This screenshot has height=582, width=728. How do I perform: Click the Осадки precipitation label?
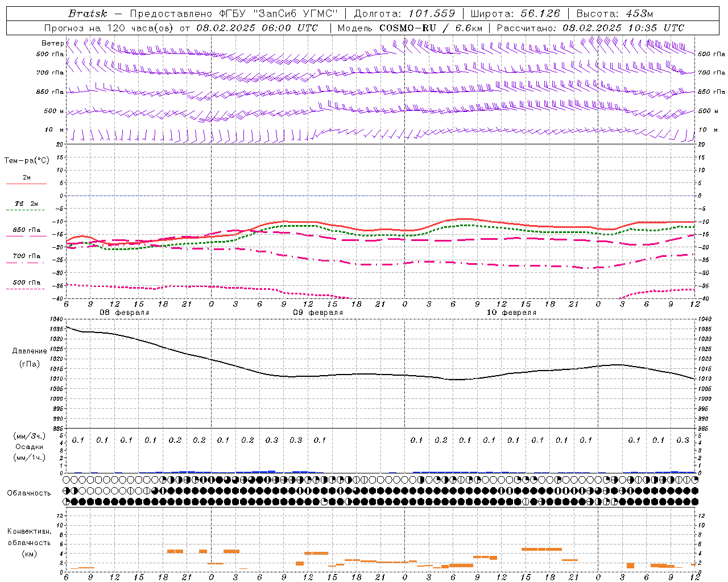click(30, 447)
